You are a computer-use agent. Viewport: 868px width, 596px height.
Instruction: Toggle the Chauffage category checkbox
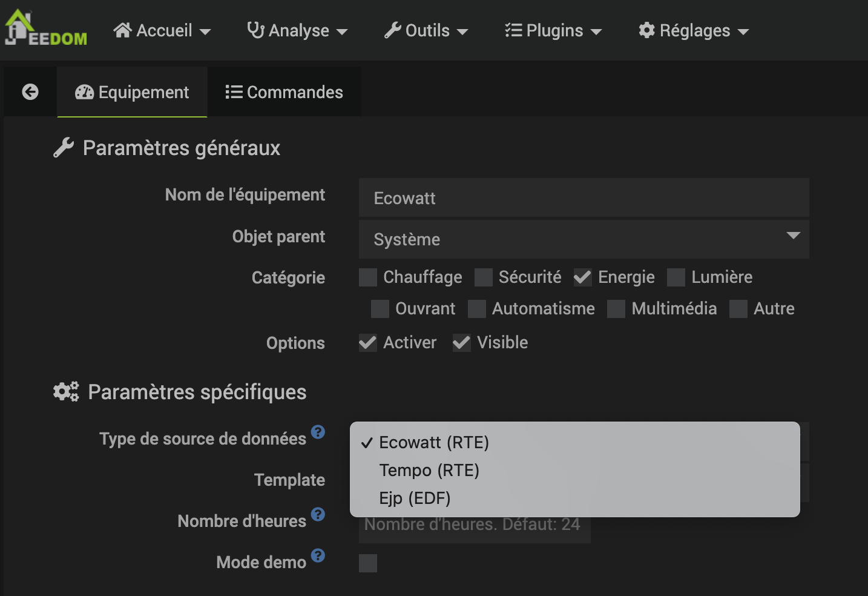[x=368, y=277]
